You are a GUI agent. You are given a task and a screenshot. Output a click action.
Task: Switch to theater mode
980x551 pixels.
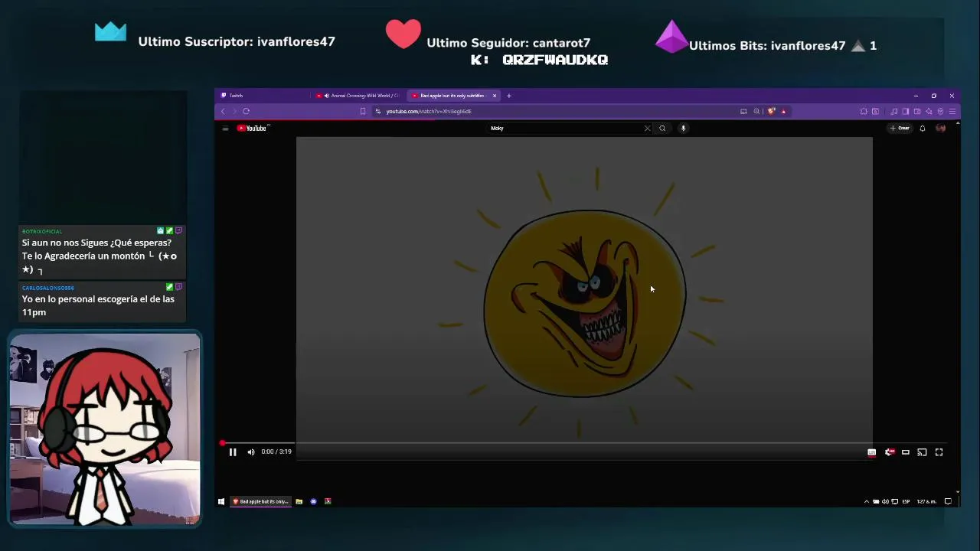[x=906, y=452]
